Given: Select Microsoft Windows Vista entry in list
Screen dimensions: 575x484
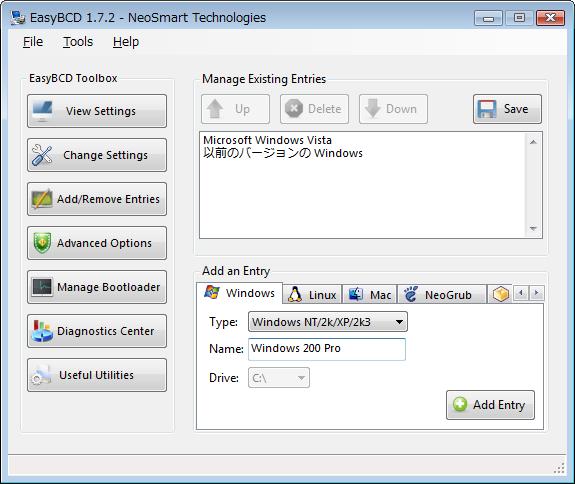Looking at the screenshot, I should pyautogui.click(x=267, y=140).
